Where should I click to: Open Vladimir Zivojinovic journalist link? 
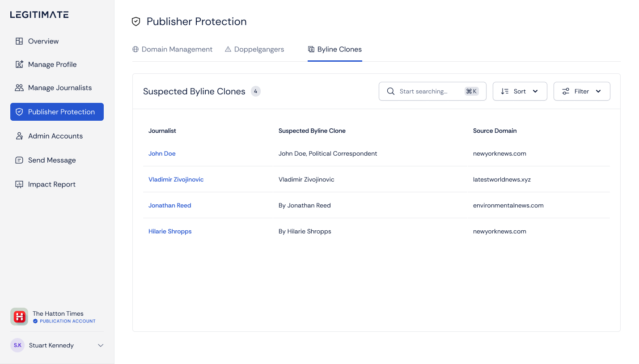[176, 179]
